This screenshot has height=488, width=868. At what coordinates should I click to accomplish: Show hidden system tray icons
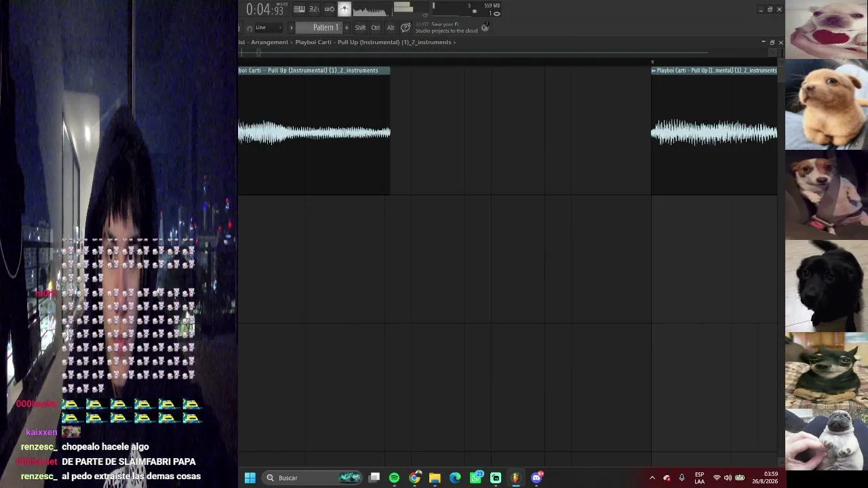click(652, 478)
